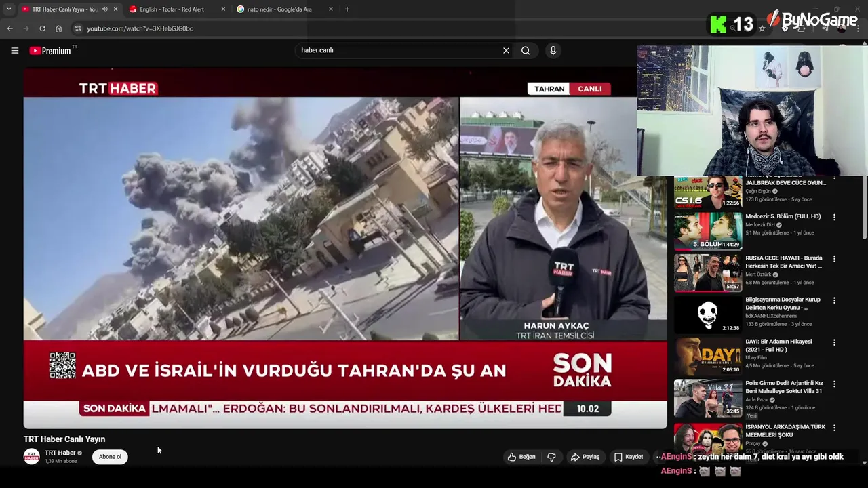The width and height of the screenshot is (868, 488).
Task: Like the video with Beğen button
Action: coord(521,457)
